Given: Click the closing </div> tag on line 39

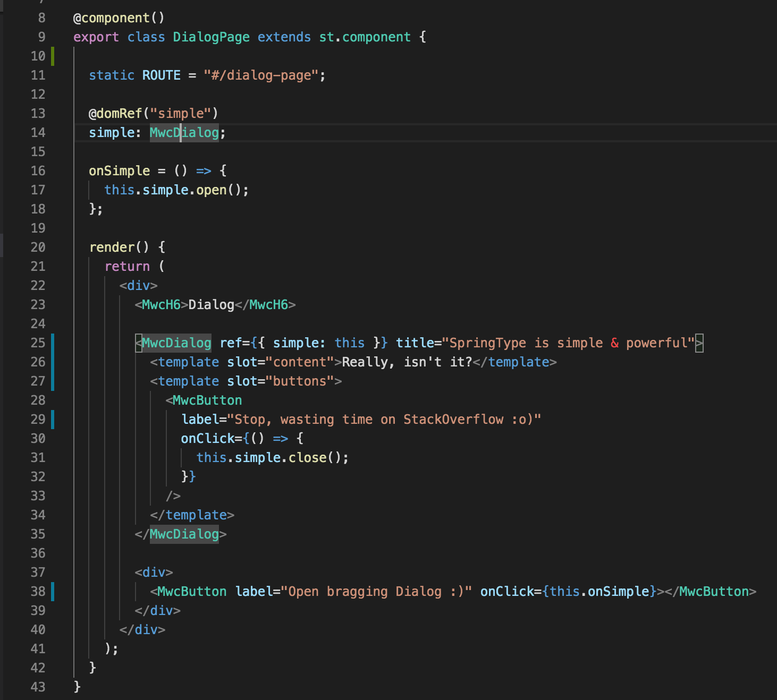Looking at the screenshot, I should pyautogui.click(x=158, y=611).
